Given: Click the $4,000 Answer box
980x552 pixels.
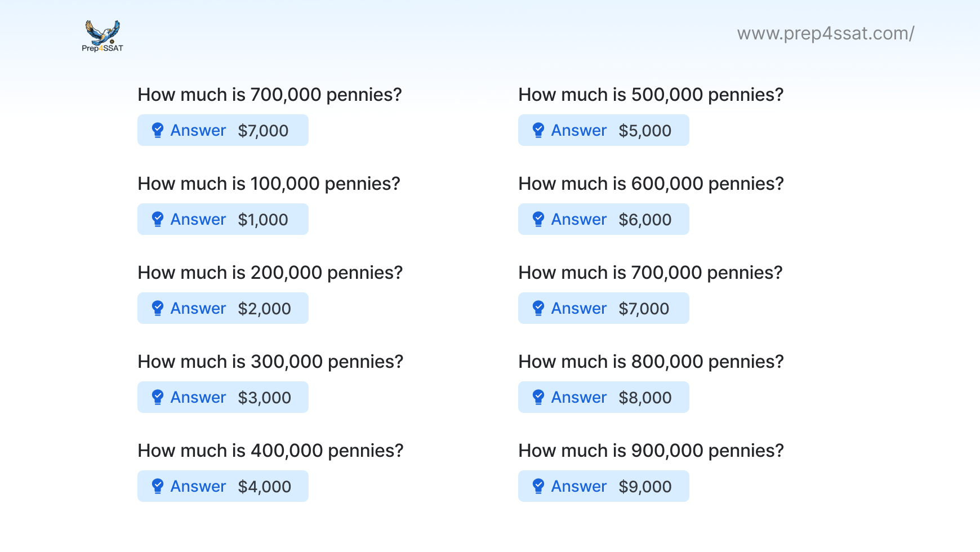Looking at the screenshot, I should (x=223, y=486).
